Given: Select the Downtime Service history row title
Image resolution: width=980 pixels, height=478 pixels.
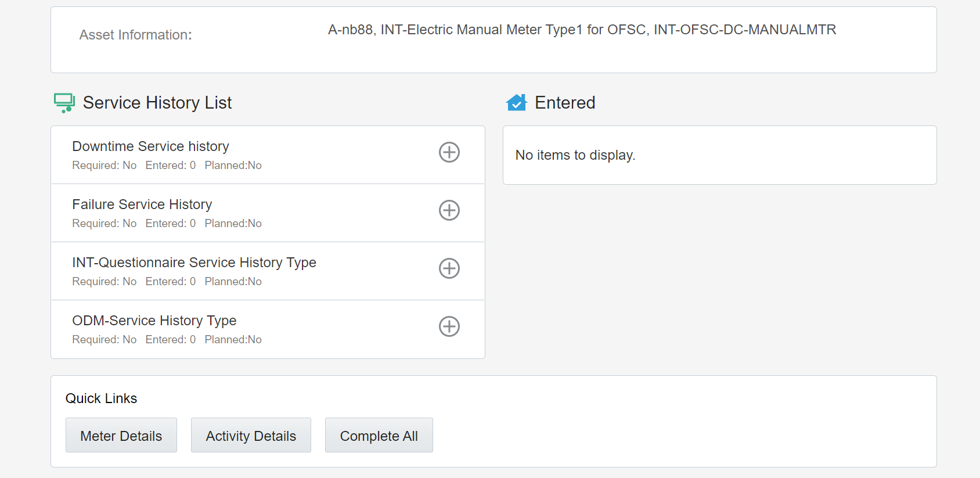Looking at the screenshot, I should pyautogui.click(x=150, y=146).
